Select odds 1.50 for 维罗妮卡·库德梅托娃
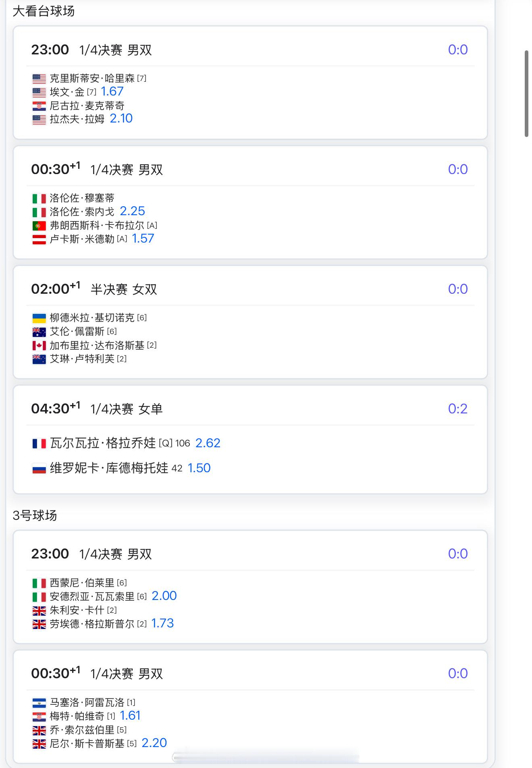Image resolution: width=532 pixels, height=768 pixels. (x=199, y=468)
